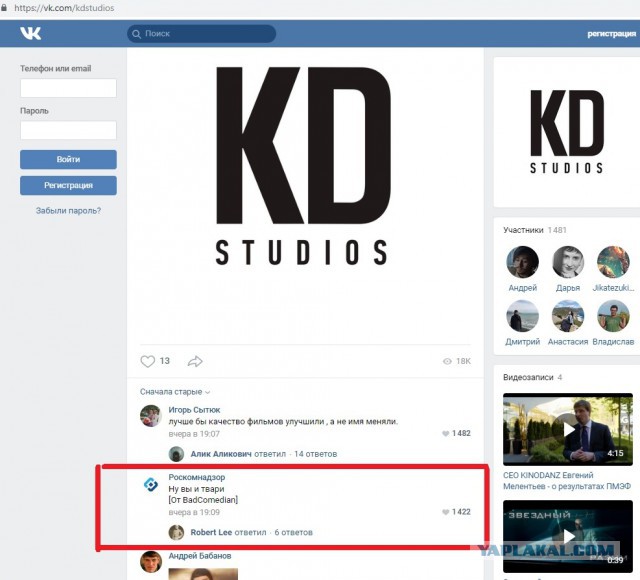Open Роскомнадзор's avatar icon

[151, 485]
